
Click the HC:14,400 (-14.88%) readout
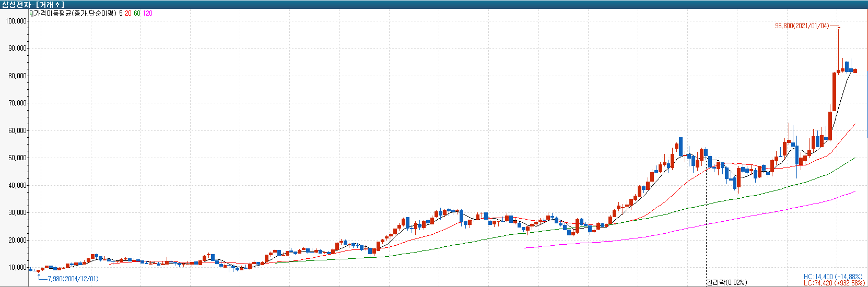tap(832, 277)
